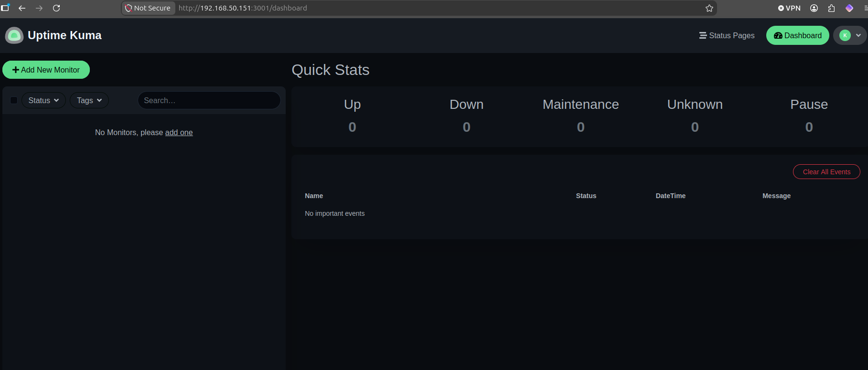Screen dimensions: 868x370
Task: Open the Tags filter dropdown
Action: [89, 100]
